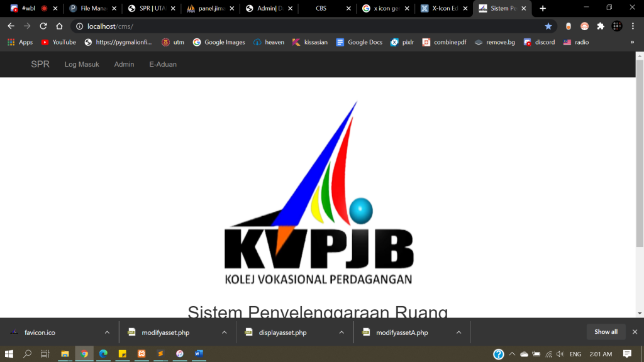Open the Chrome extensions puzzle icon

(x=601, y=26)
